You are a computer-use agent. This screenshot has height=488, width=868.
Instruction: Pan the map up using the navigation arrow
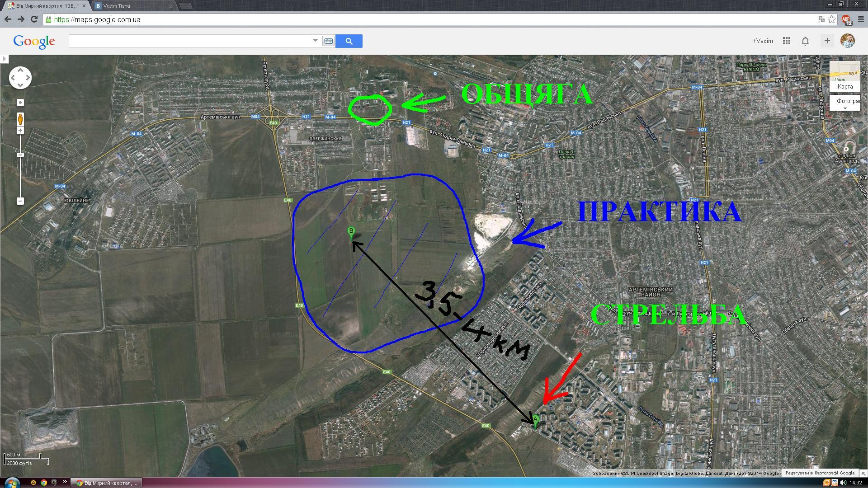coord(20,70)
